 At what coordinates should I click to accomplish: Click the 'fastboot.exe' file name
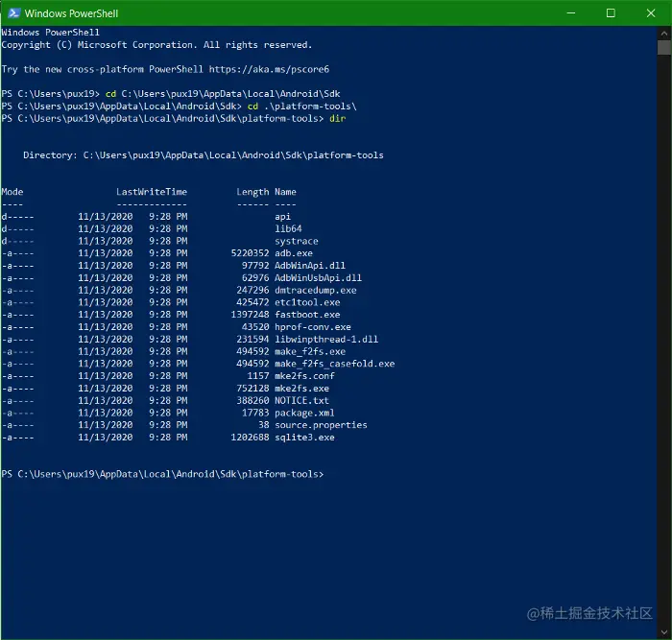(307, 315)
